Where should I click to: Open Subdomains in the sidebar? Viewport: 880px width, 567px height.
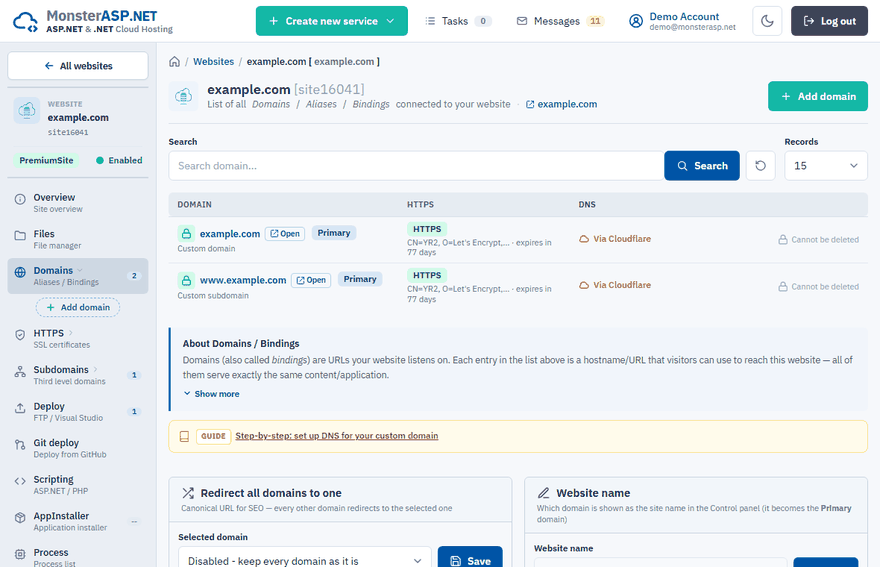[x=78, y=375]
